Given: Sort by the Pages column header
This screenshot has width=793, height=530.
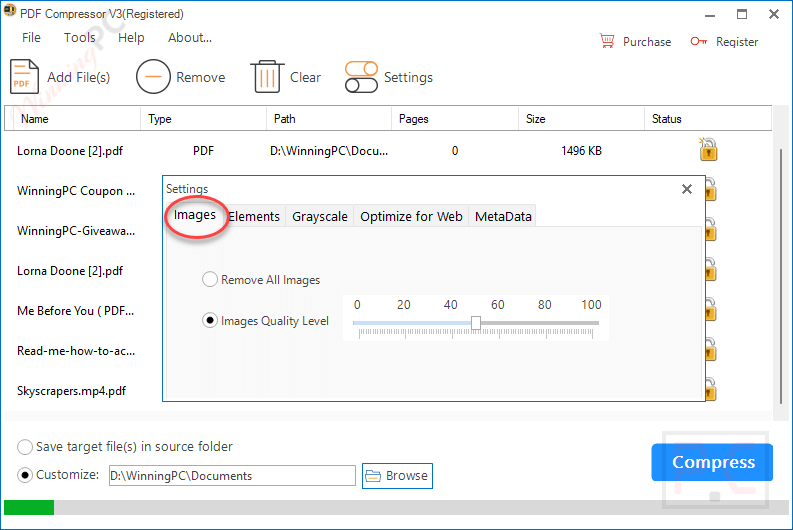Looking at the screenshot, I should coord(455,119).
